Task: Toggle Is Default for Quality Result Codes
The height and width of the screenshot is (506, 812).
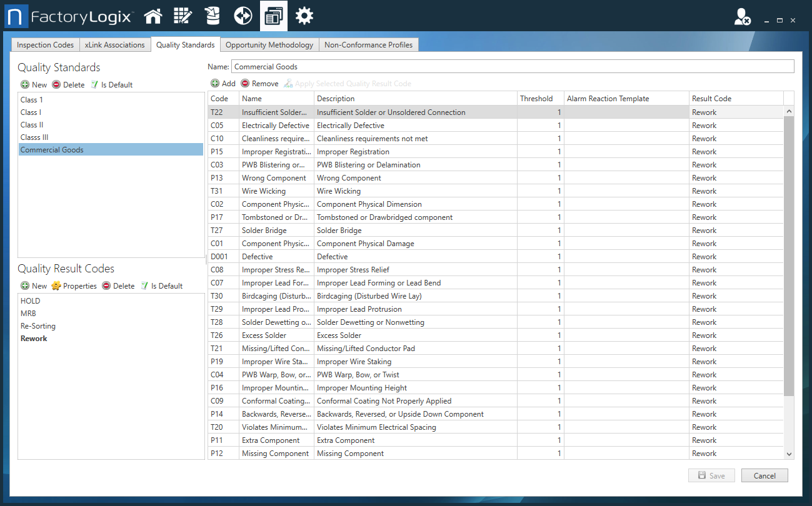Action: (161, 286)
